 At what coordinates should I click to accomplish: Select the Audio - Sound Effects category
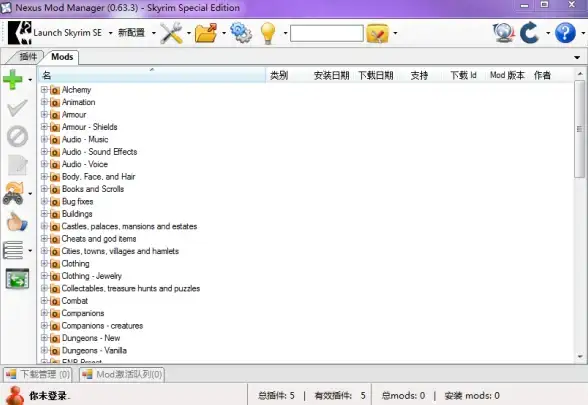click(x=99, y=152)
